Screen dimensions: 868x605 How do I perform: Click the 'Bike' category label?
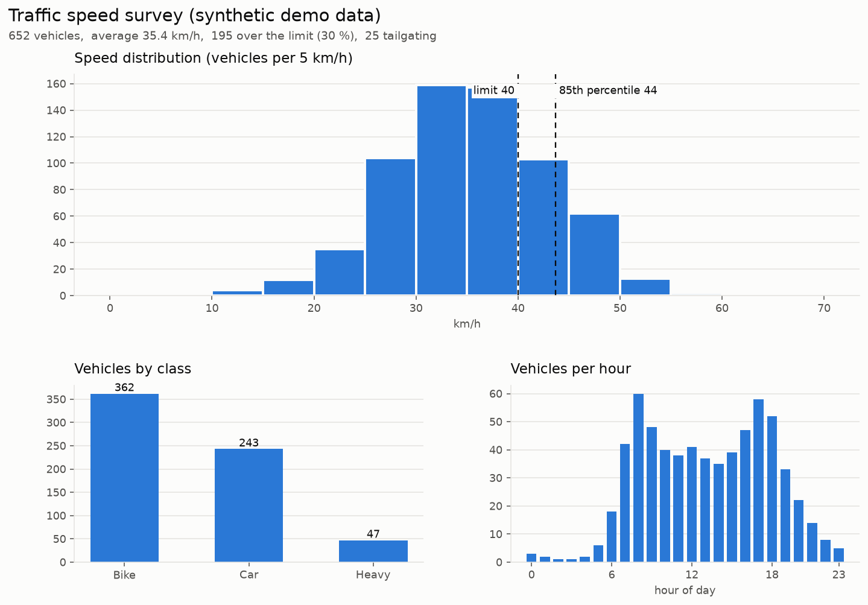(x=124, y=575)
